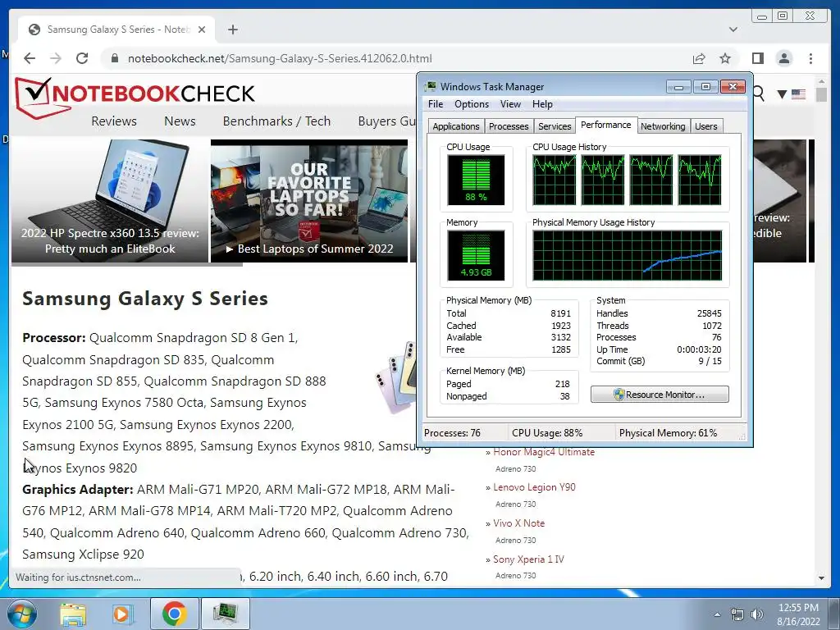Open Best Laptops of Summer 2022 thumbnail
This screenshot has height=630, width=840.
(309, 201)
